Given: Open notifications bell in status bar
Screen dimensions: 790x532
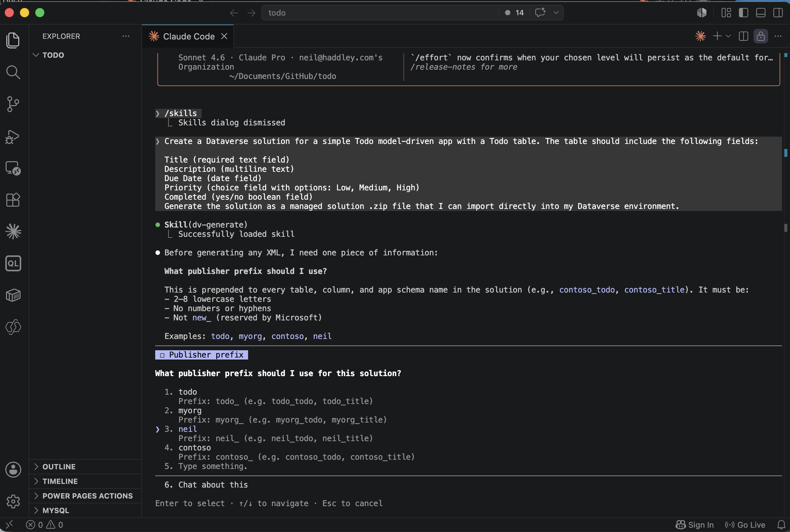Looking at the screenshot, I should point(781,525).
